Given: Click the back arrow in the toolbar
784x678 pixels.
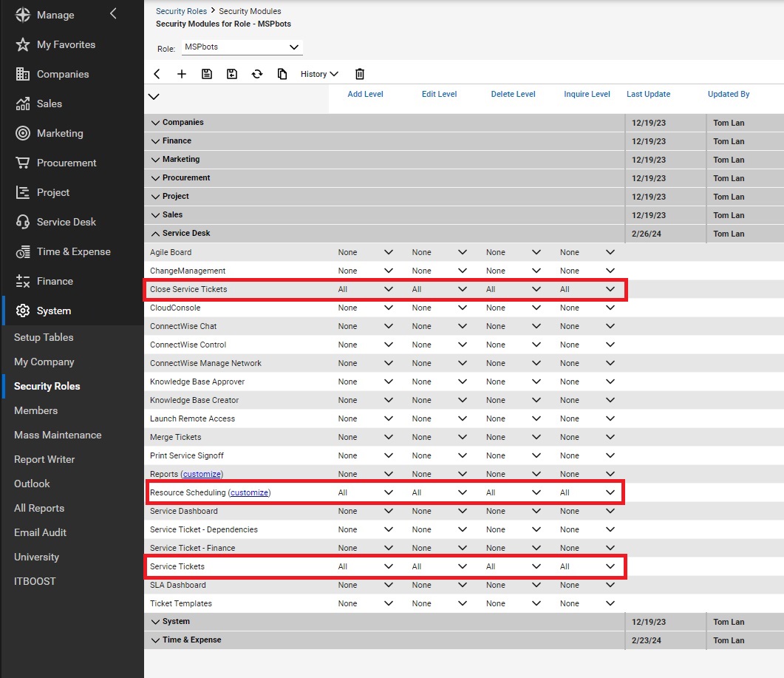Looking at the screenshot, I should tap(157, 74).
